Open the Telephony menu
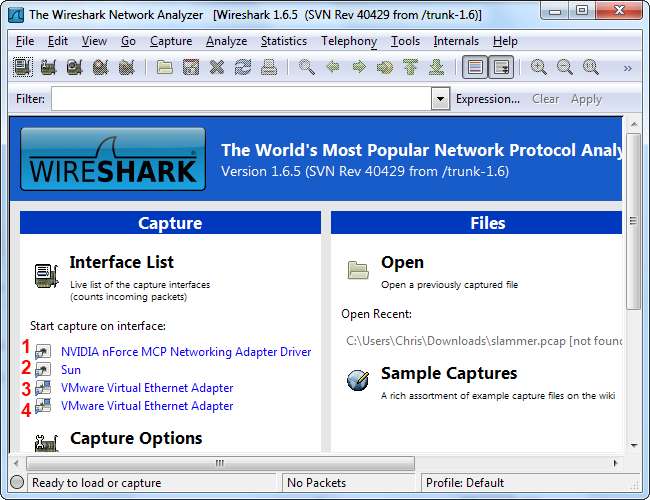This screenshot has width=650, height=500. tap(349, 41)
